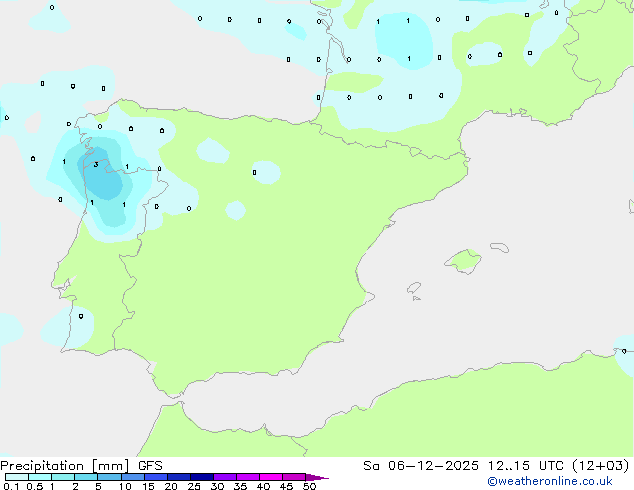Pick the 1–2 mm legend color swatch

pyautogui.click(x=63, y=477)
